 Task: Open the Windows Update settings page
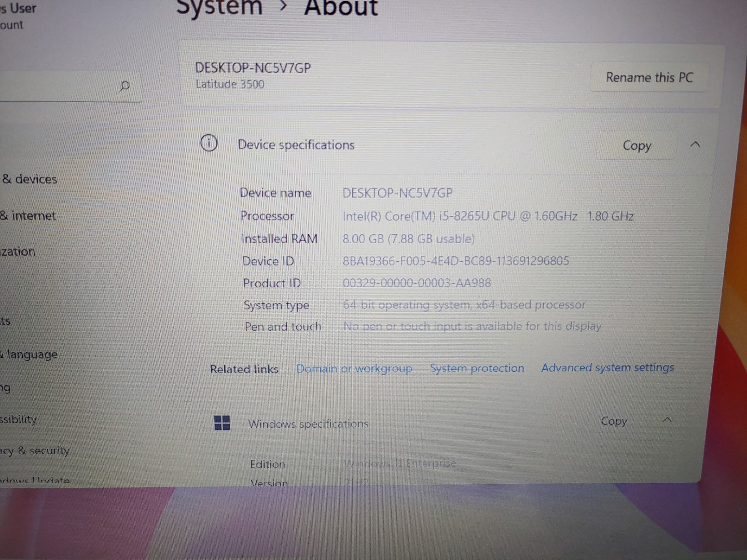pyautogui.click(x=35, y=480)
